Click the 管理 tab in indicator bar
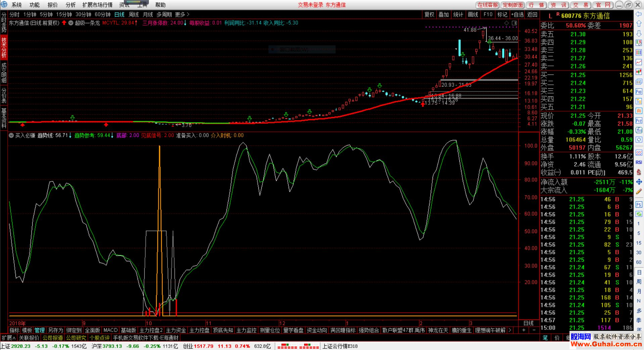 pyautogui.click(x=40, y=330)
